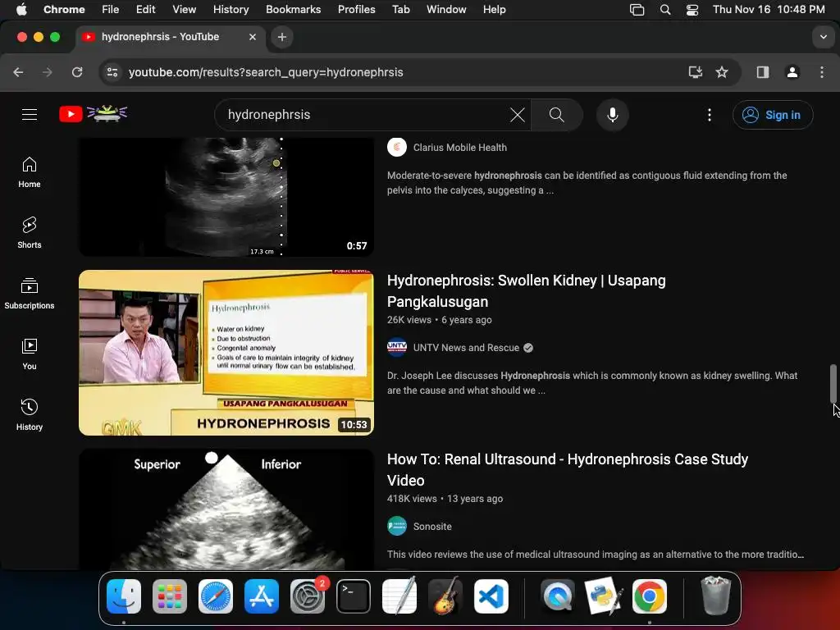Open Home in the YouTube sidebar
Viewport: 840px width, 630px height.
click(x=30, y=172)
